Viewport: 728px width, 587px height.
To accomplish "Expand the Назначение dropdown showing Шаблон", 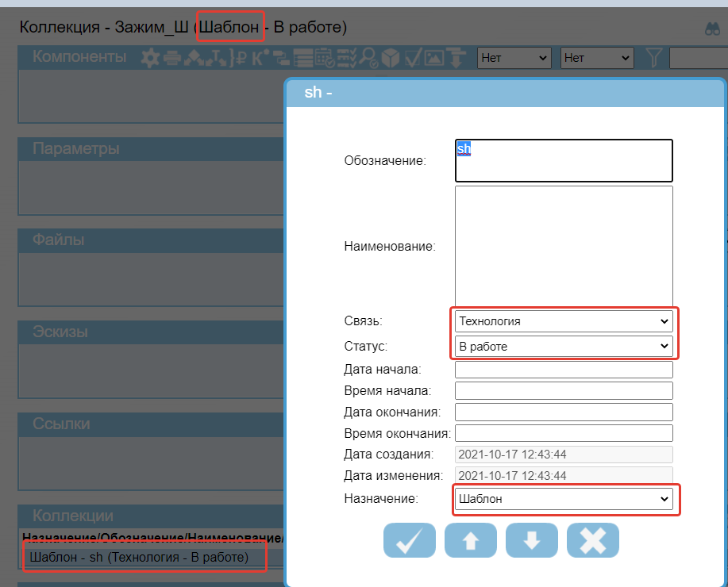I will pos(564,499).
